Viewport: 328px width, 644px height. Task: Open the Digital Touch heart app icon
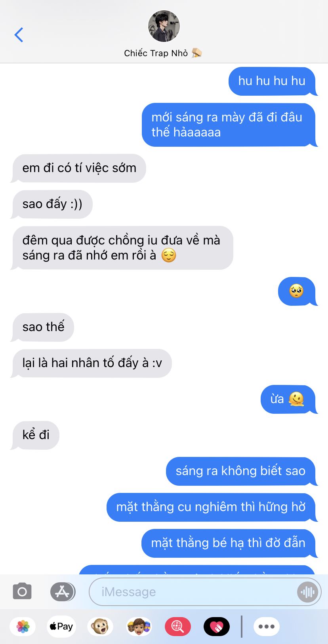(217, 627)
